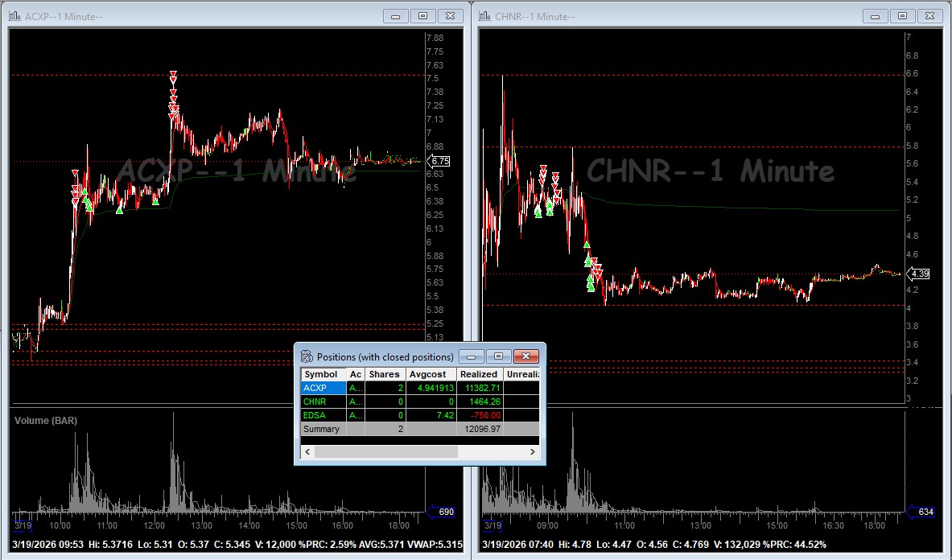Click the 09:00 time label on CHNR axis
The height and width of the screenshot is (560, 952).
click(x=547, y=525)
